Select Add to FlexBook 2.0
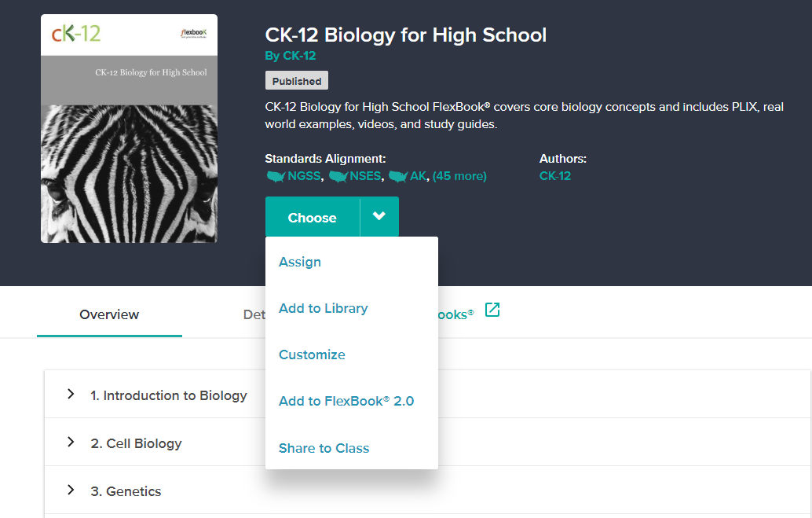Image resolution: width=812 pixels, height=518 pixels. point(346,401)
